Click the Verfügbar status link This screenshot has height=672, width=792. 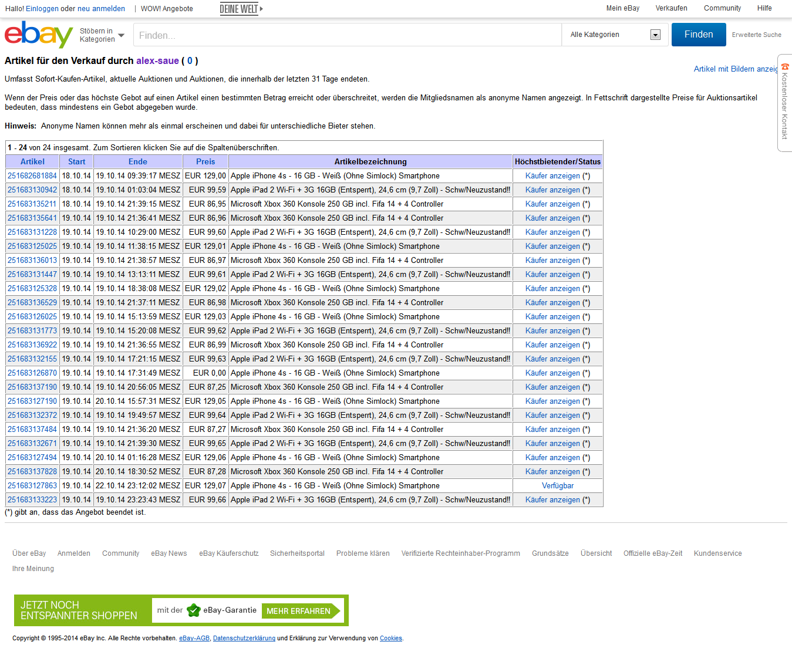click(x=558, y=486)
